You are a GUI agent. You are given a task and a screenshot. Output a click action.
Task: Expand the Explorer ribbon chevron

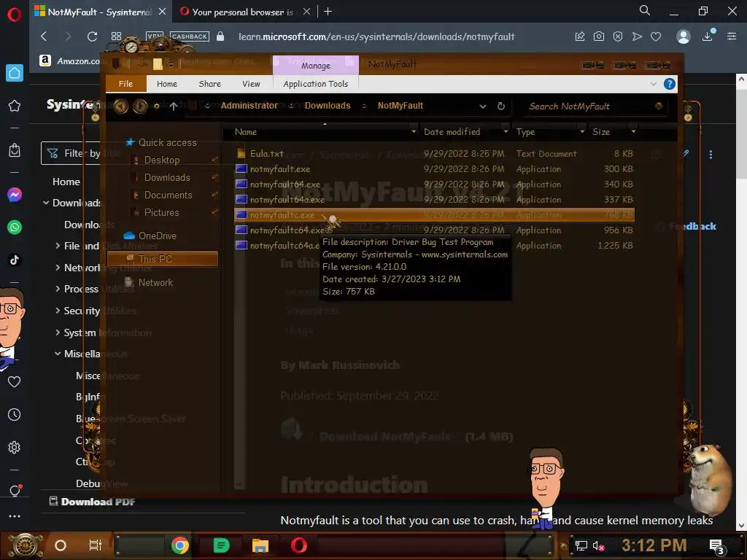click(653, 85)
